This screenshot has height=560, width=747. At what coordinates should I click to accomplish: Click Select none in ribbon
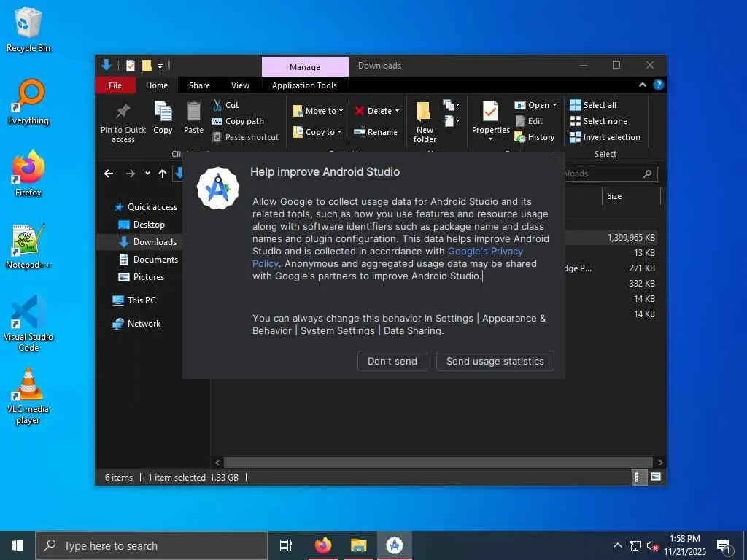click(599, 121)
